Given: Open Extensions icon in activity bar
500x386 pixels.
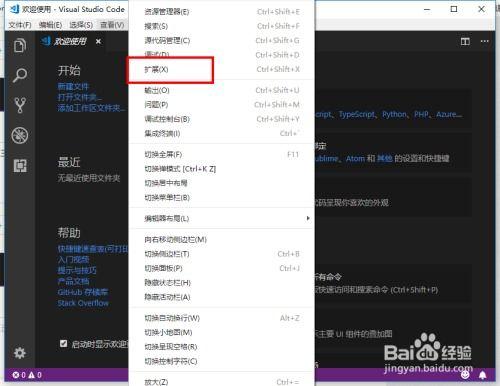Looking at the screenshot, I should 20,165.
